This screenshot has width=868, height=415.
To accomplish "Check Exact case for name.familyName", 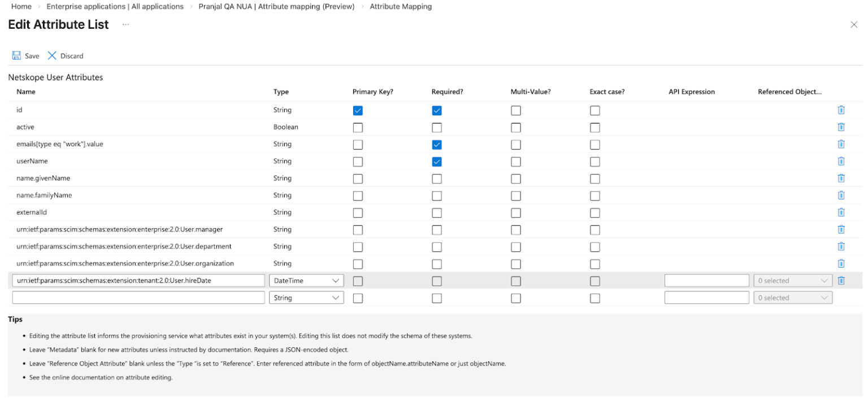I will pyautogui.click(x=595, y=196).
